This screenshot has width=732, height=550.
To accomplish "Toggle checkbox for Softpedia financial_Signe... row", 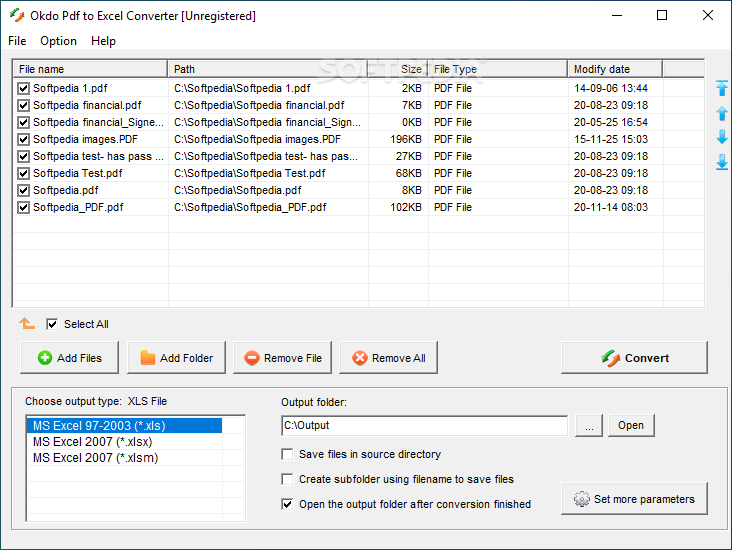I will (x=23, y=122).
